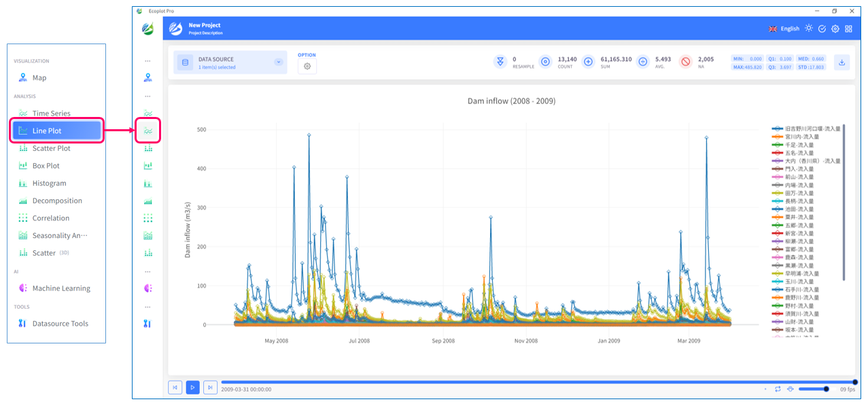Image resolution: width=868 pixels, height=406 pixels.
Task: Click the Sum statistic icon
Action: (589, 62)
